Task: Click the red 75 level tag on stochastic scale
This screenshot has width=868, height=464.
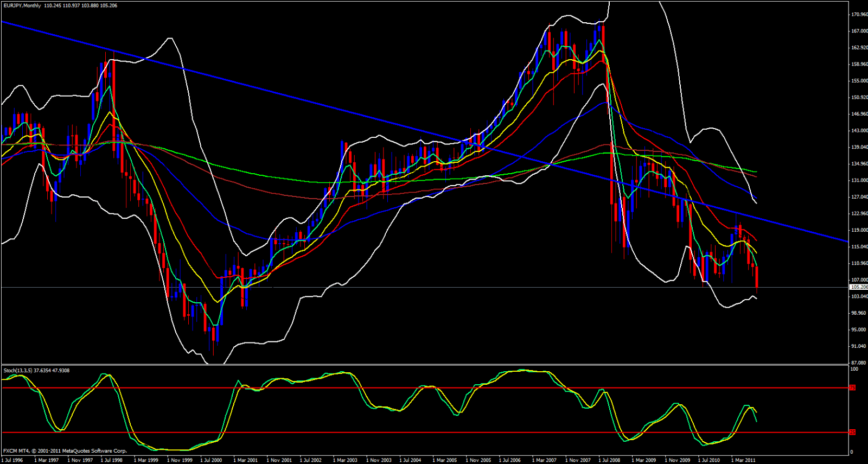Action: click(852, 388)
